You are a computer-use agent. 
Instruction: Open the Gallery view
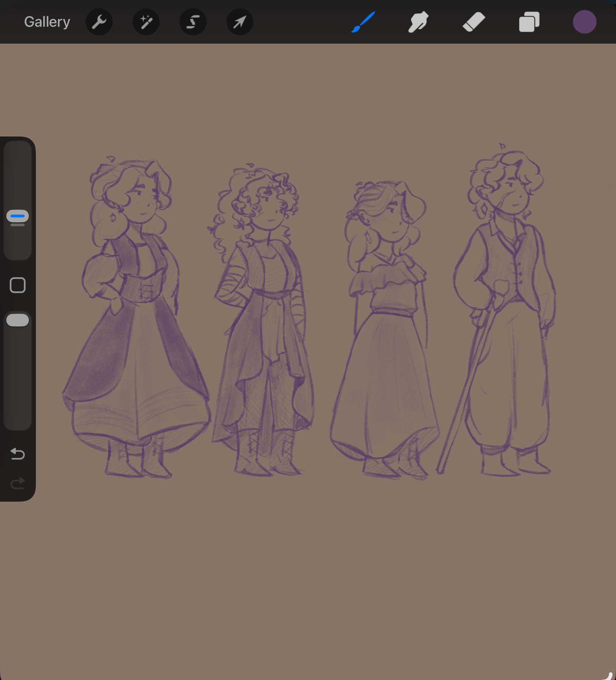click(x=47, y=22)
